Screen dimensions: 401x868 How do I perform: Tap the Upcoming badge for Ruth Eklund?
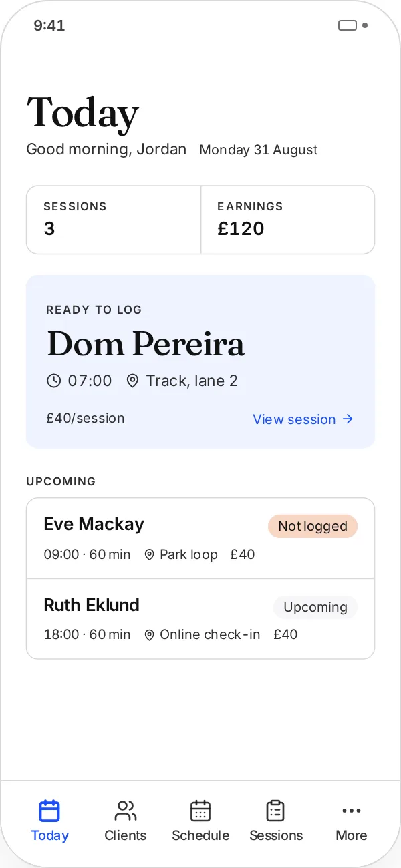[315, 607]
